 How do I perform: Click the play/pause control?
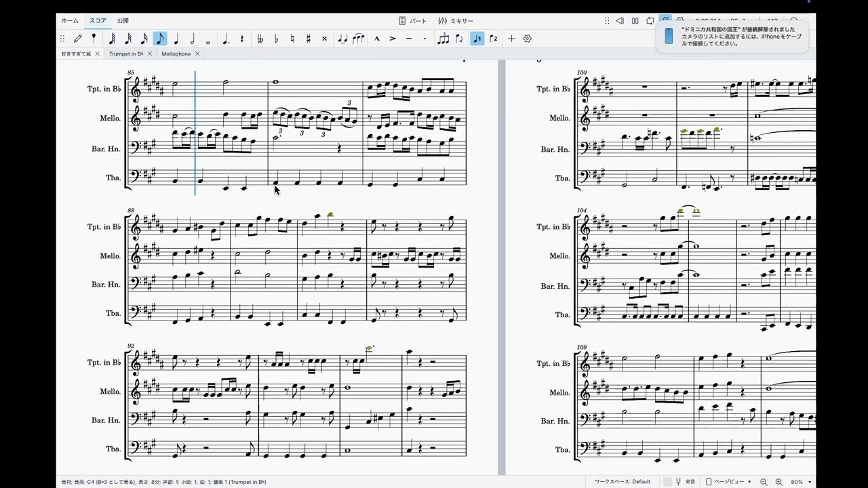(635, 21)
